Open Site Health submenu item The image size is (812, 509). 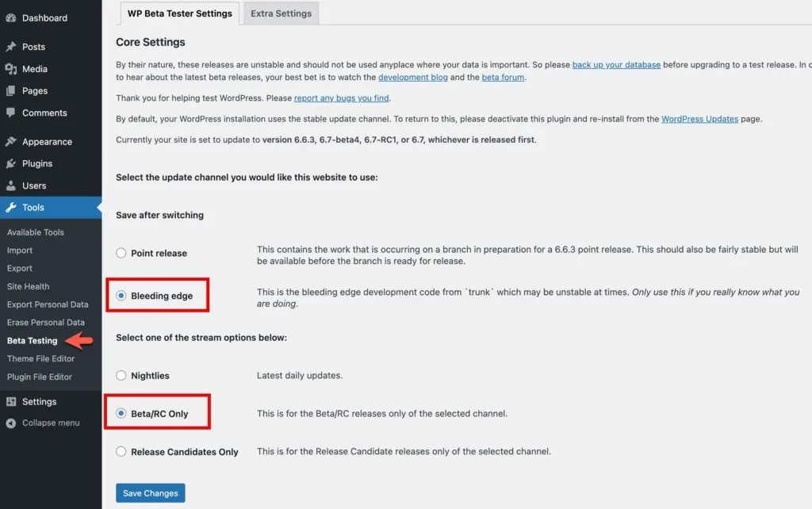click(x=29, y=286)
